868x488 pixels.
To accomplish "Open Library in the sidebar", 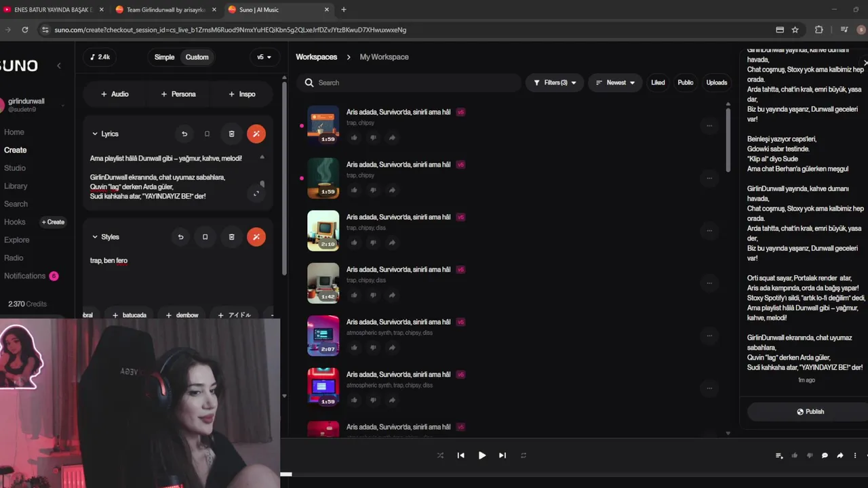I will pyautogui.click(x=16, y=186).
